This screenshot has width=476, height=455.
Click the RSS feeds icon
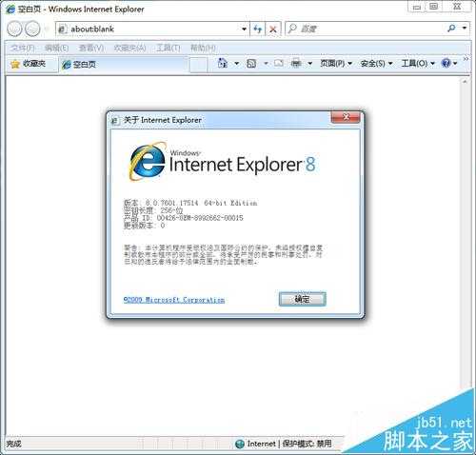(251, 64)
